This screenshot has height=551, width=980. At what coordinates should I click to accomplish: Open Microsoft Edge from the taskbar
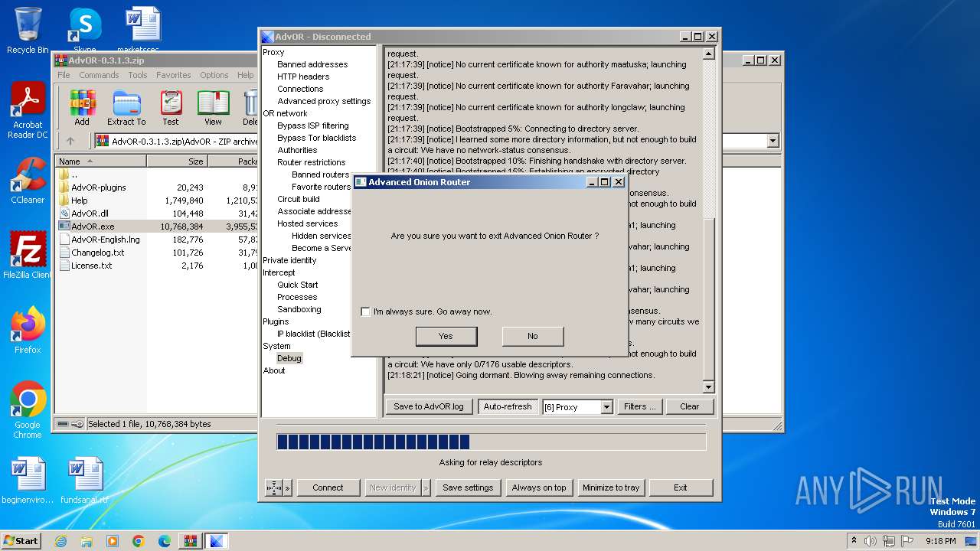165,540
